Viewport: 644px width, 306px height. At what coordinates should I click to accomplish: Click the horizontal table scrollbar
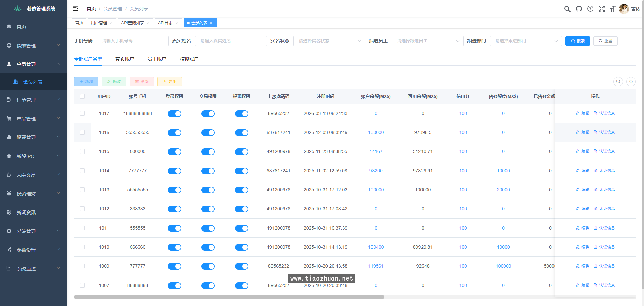point(229,297)
